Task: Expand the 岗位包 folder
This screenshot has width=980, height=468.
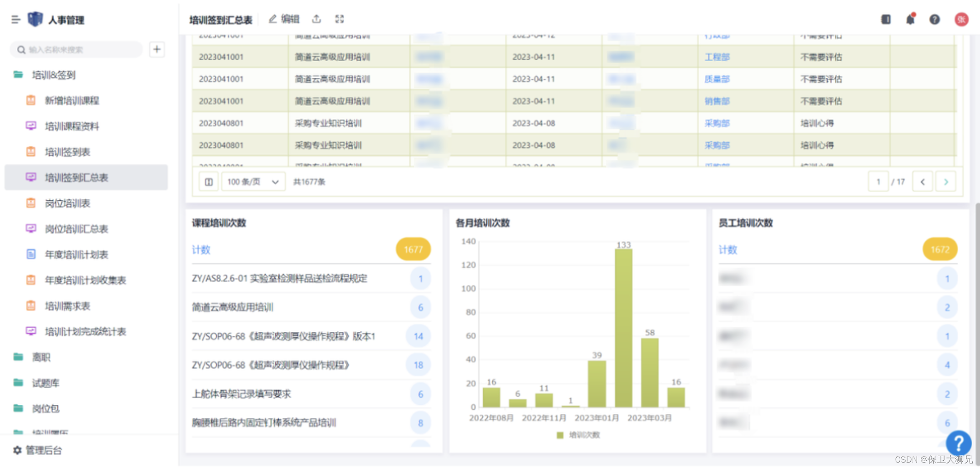Action: click(x=45, y=408)
